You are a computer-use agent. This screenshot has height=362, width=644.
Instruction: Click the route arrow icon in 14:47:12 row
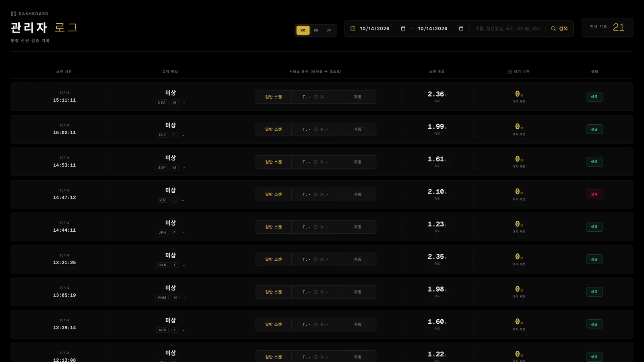tap(316, 194)
